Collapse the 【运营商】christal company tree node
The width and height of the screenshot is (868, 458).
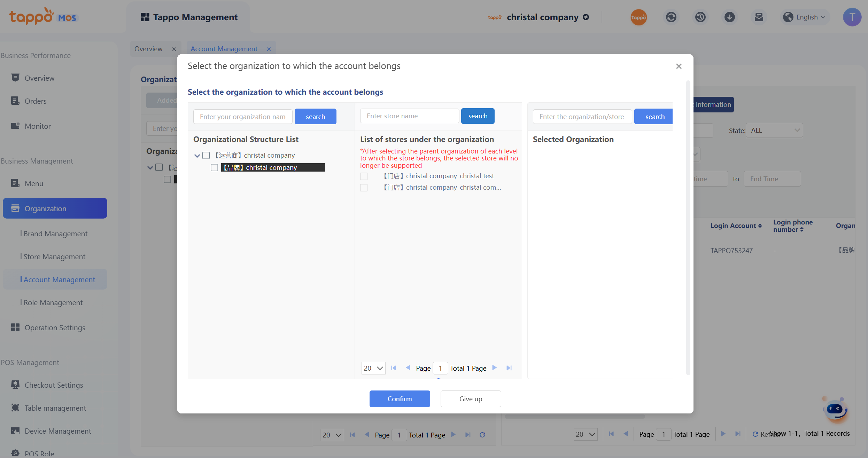point(197,156)
